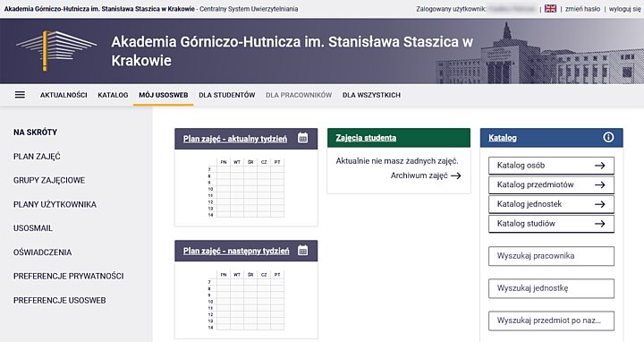Open Zajęcia studenta heading link
Screen dimensions: 644x342
click(366, 138)
